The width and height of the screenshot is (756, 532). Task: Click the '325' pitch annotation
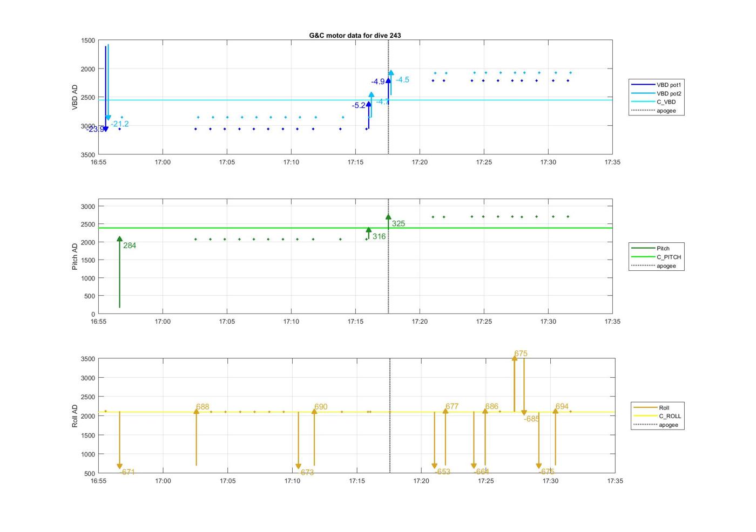coord(399,223)
